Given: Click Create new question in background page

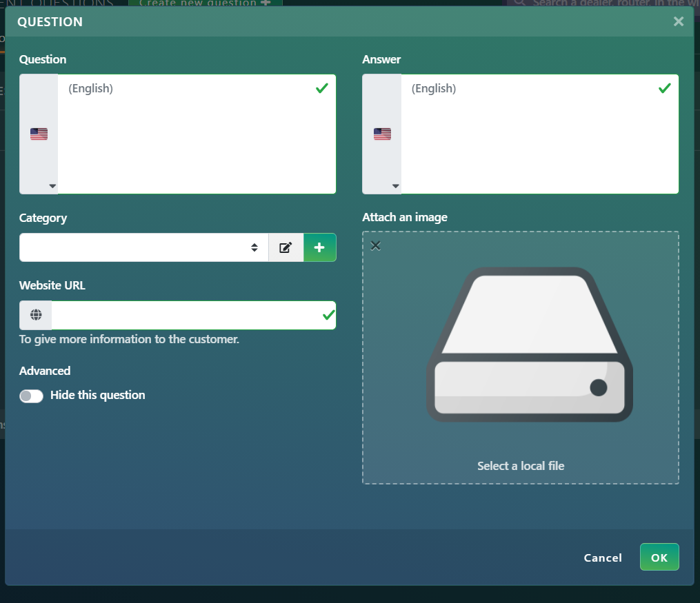Looking at the screenshot, I should click(x=206, y=3).
